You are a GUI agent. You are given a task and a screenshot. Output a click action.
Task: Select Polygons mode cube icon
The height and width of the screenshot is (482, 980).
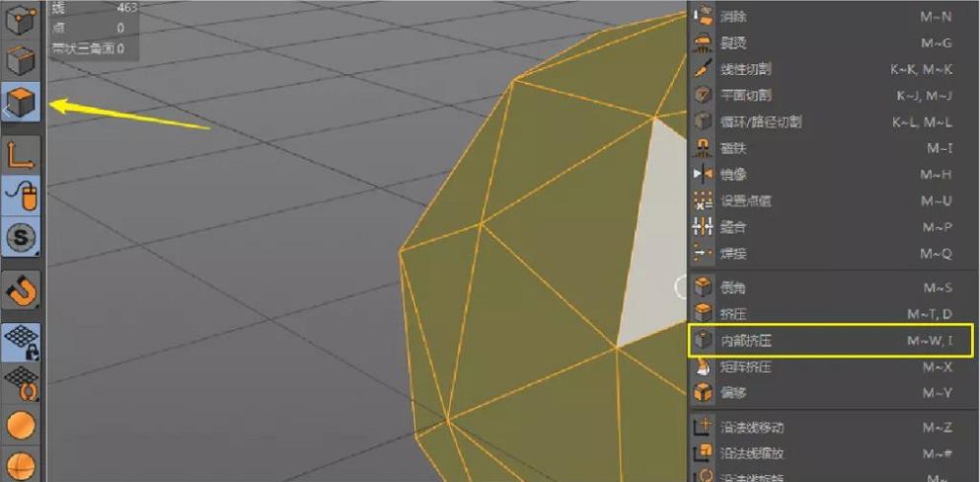coord(21,102)
